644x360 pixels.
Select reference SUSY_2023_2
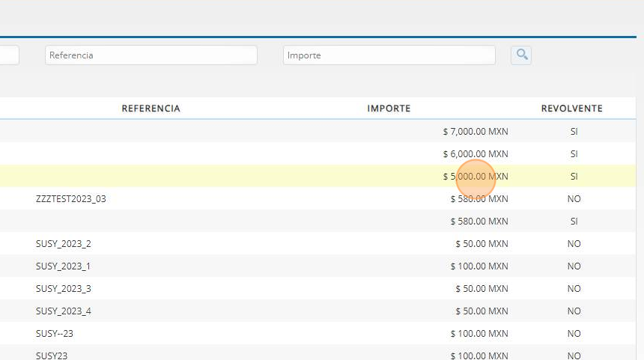pyautogui.click(x=64, y=244)
